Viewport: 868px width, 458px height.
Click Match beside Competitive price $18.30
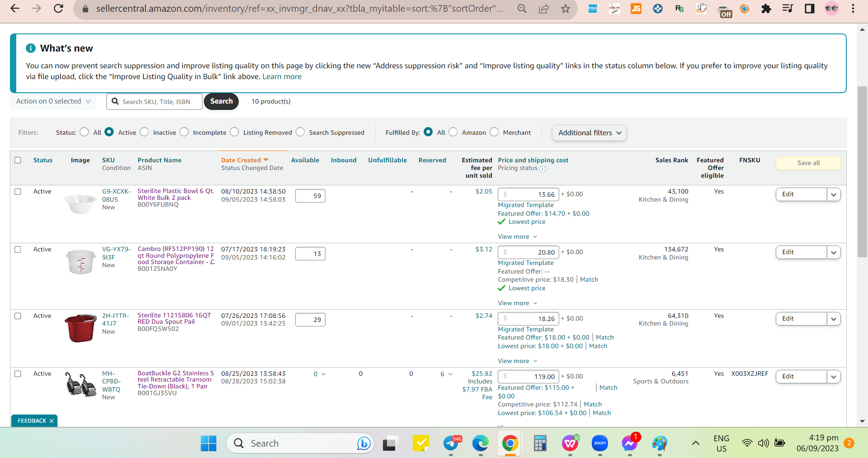click(589, 279)
